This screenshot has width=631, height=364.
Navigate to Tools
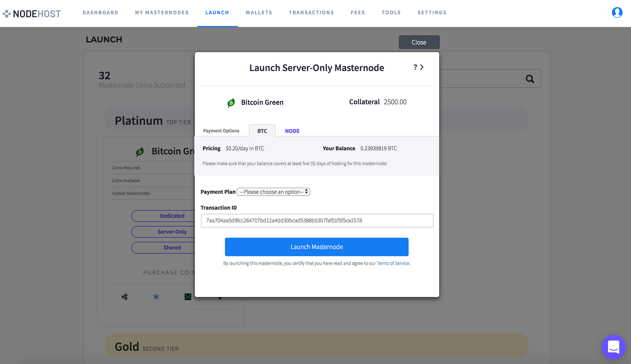391,13
